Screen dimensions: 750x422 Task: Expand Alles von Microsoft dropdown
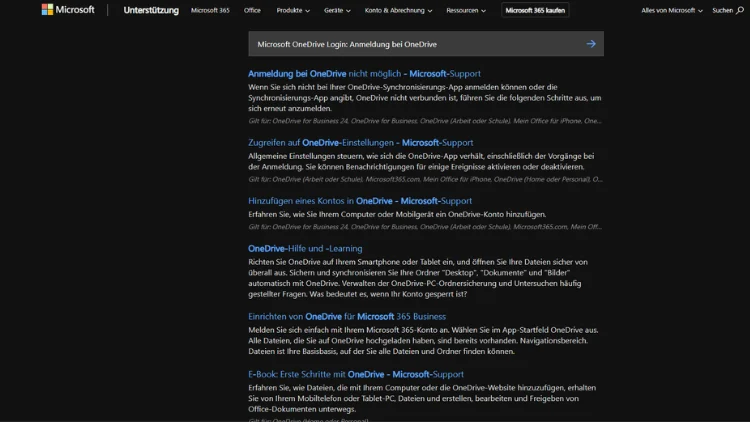672,10
